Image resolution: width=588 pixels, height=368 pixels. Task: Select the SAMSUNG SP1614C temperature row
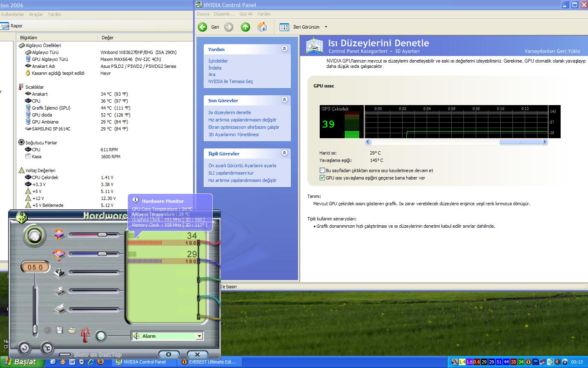pyautogui.click(x=105, y=129)
